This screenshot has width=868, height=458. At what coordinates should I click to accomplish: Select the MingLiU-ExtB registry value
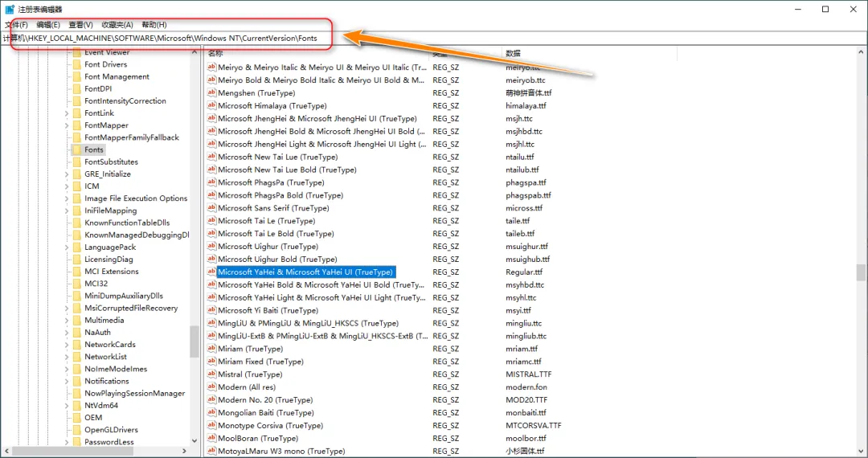[x=323, y=336]
